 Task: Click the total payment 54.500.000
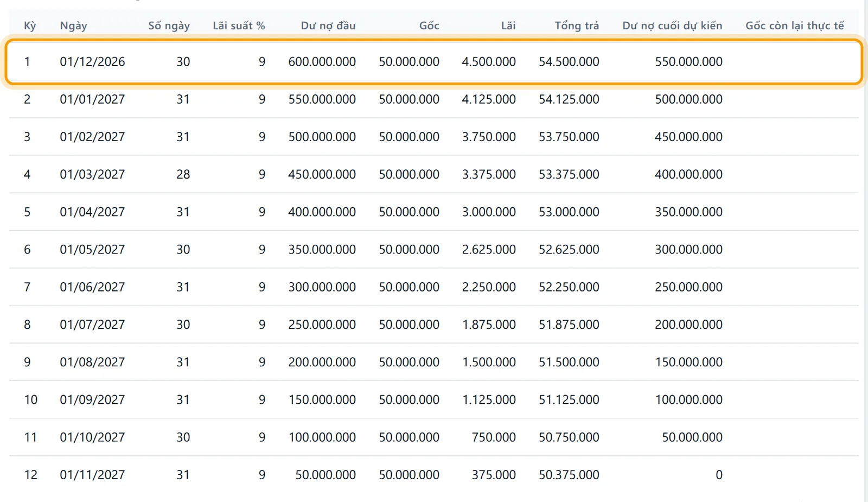pos(569,62)
